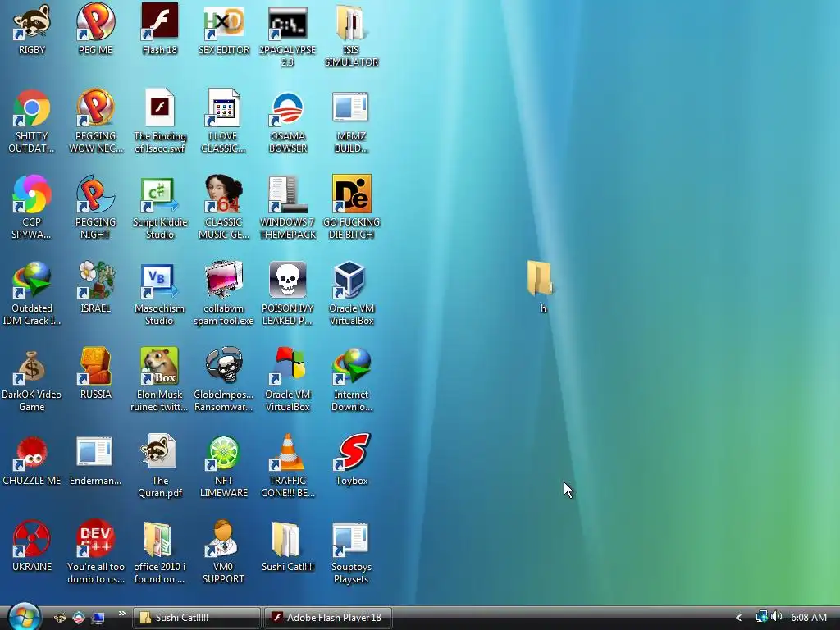
Task: Select the Chrome shortcut labeled OUTDAT...
Action: pos(32,108)
